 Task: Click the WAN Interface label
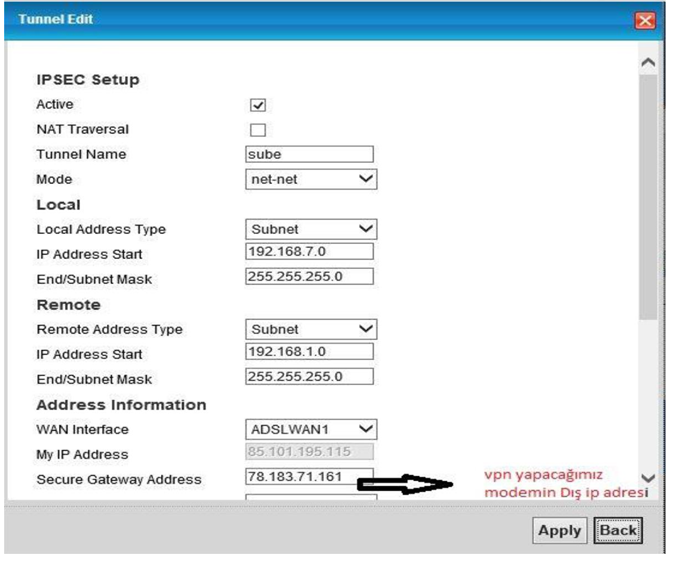click(82, 429)
